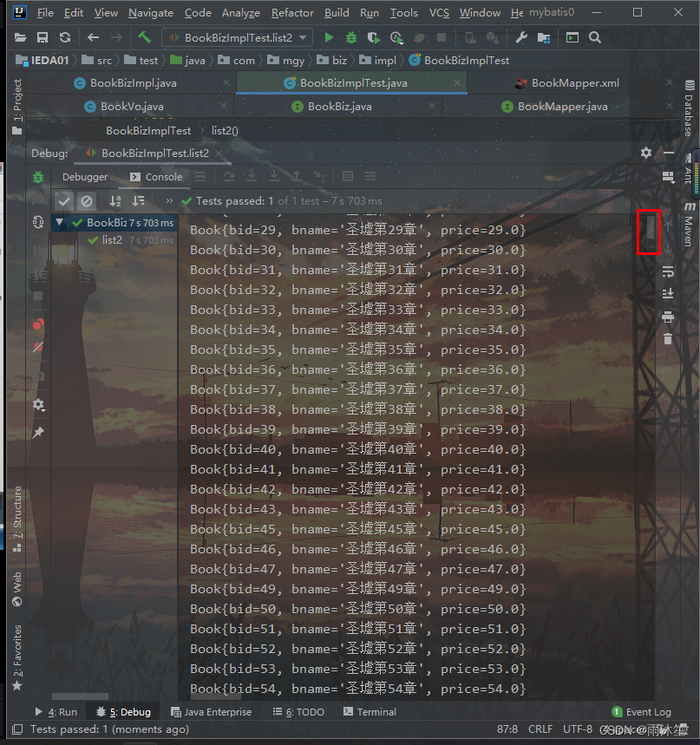Click the Pin Tab icon
Screen dimensions: 700x745
pos(38,433)
